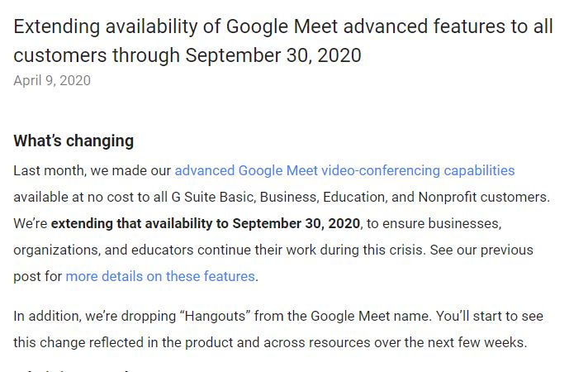Click the April 9, 2020 post date
Viewport: 588px width, 372px height.
(52, 80)
